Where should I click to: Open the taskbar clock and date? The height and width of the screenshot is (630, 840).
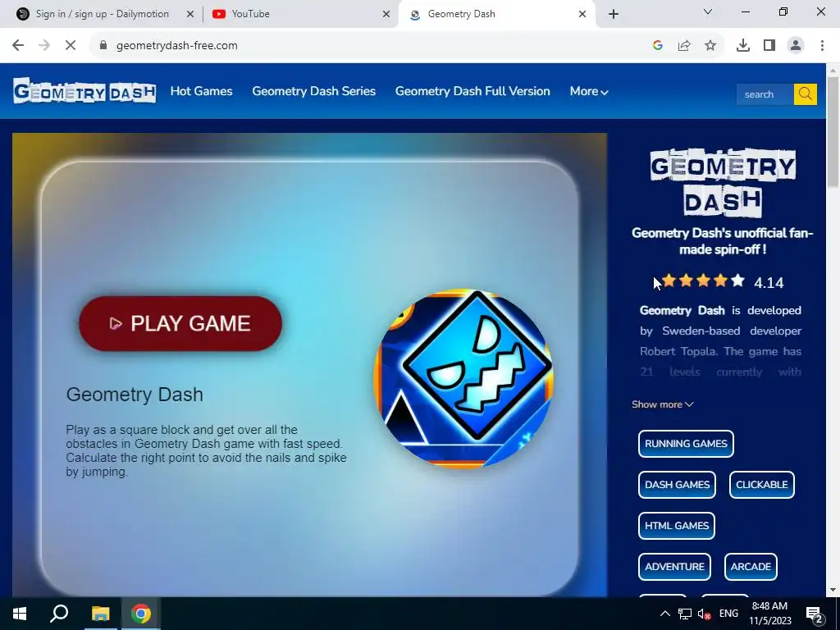point(769,614)
